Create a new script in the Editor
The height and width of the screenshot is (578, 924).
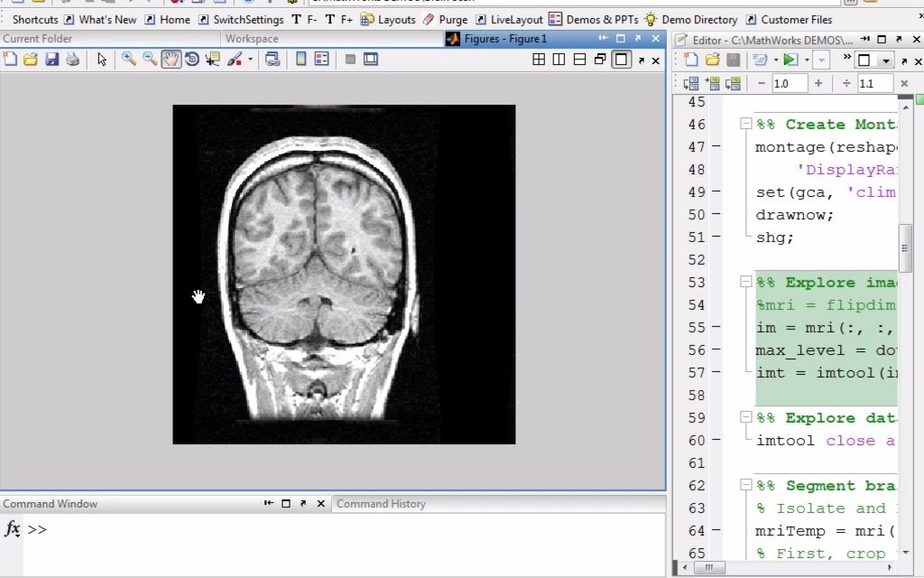691,60
